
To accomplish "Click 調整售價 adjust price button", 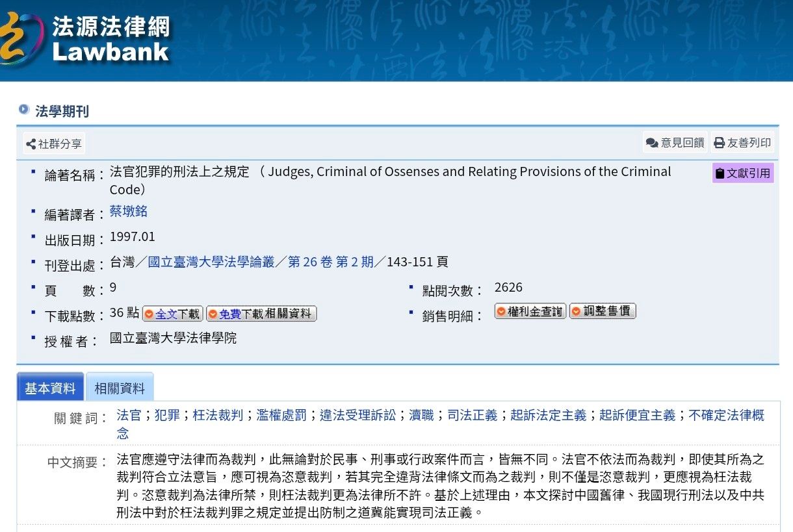I will click(x=603, y=312).
